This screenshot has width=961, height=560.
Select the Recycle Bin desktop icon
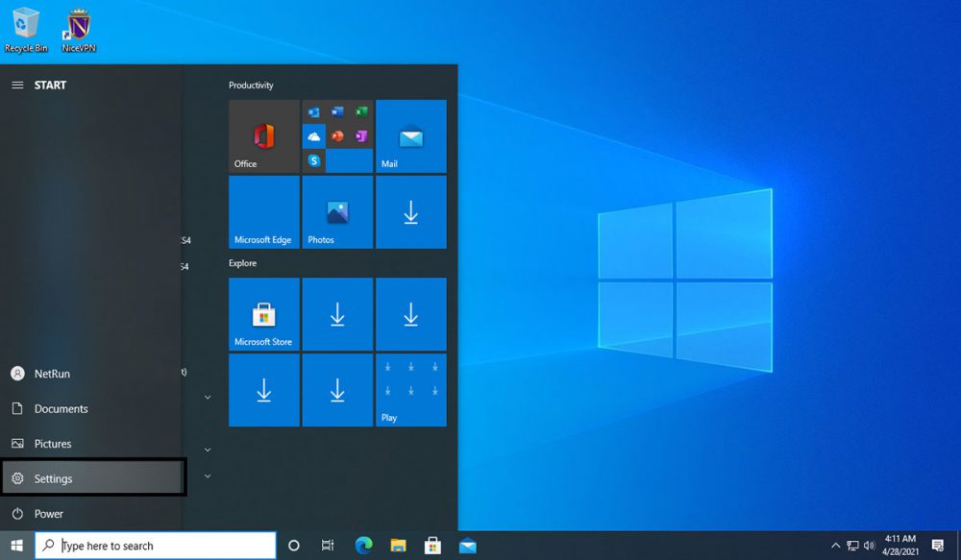click(x=26, y=30)
